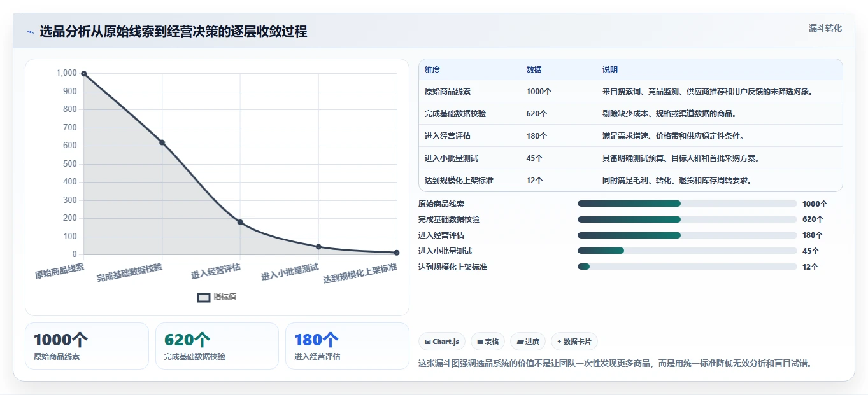This screenshot has width=868, height=395.
Task: Click the 原始商品线索 progress bar
Action: 687,204
